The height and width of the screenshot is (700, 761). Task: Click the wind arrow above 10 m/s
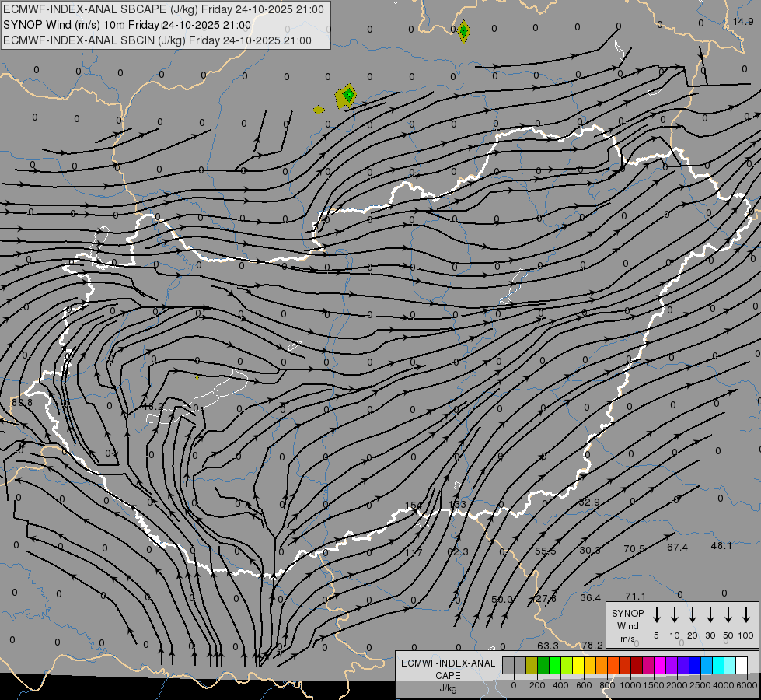pos(675,614)
